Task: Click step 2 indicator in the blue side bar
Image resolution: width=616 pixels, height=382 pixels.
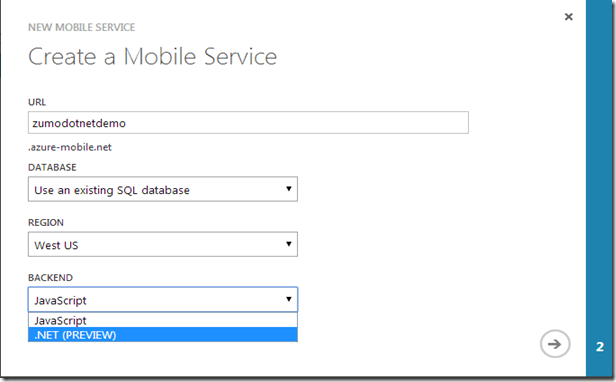Action: pyautogui.click(x=600, y=347)
